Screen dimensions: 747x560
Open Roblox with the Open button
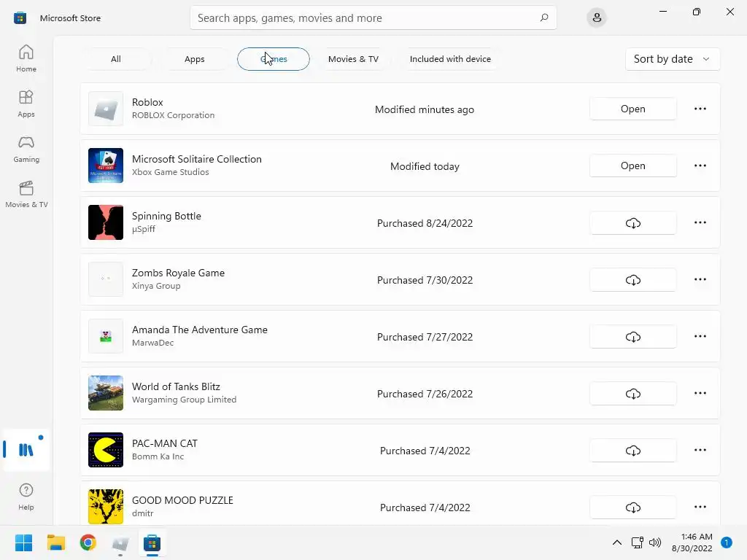632,109
